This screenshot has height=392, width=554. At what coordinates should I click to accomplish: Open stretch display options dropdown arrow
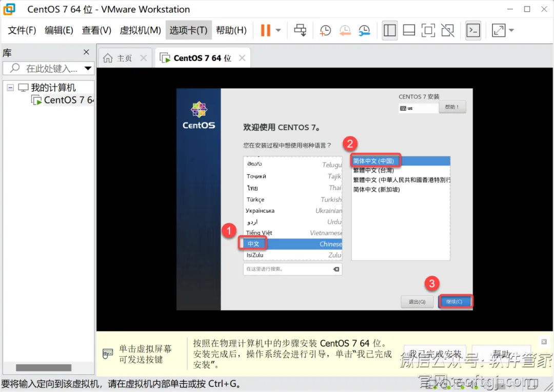511,30
